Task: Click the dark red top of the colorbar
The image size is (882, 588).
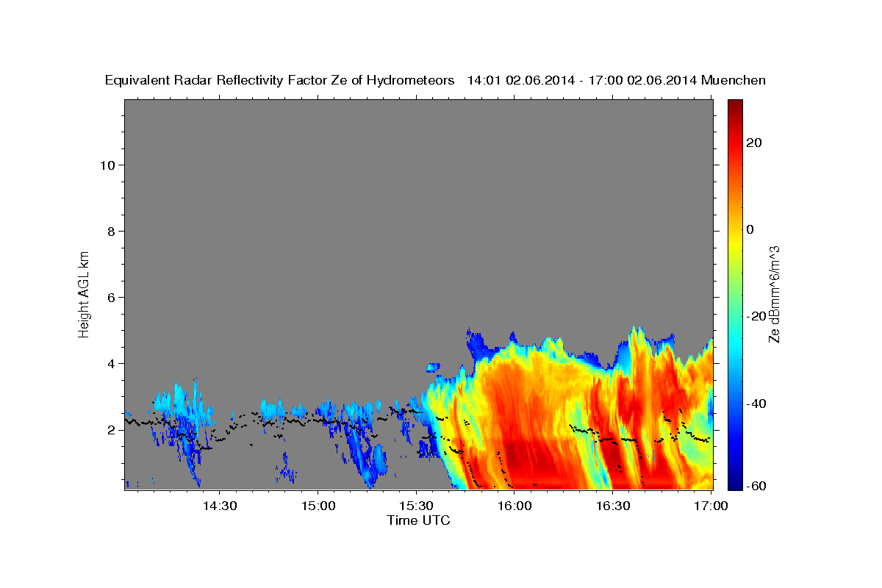Action: (x=735, y=104)
